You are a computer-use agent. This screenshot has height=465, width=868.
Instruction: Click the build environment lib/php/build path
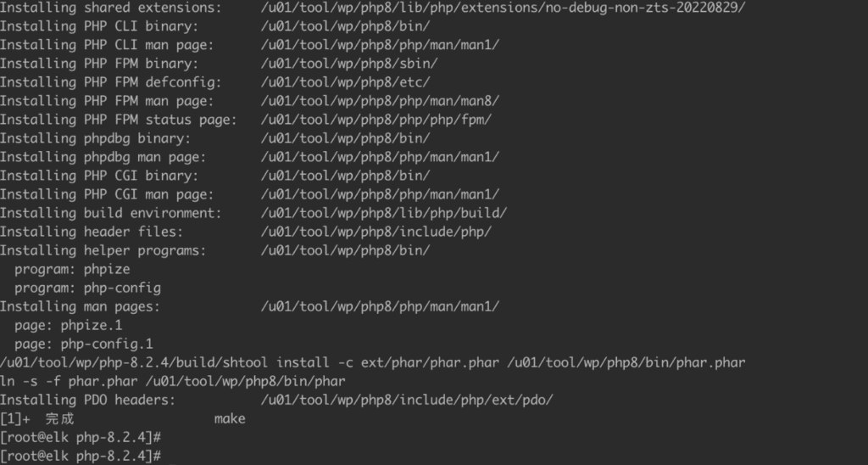tap(384, 213)
